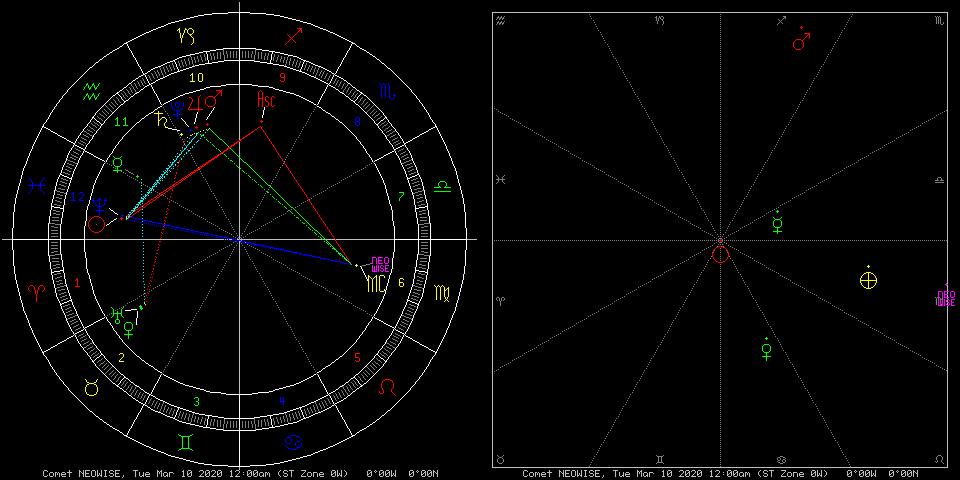Click the Capricorn sign on the zodiac wheel
Viewport: 960px width, 480px height.
pos(186,37)
